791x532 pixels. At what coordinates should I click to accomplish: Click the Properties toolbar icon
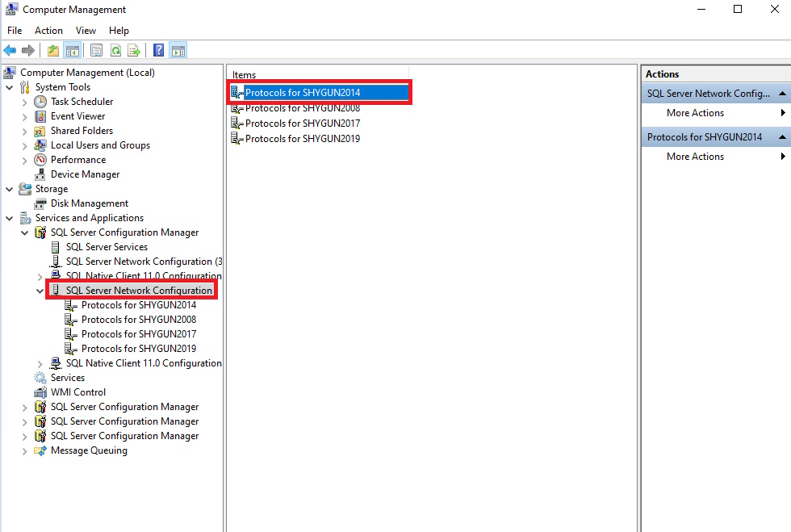[96, 51]
